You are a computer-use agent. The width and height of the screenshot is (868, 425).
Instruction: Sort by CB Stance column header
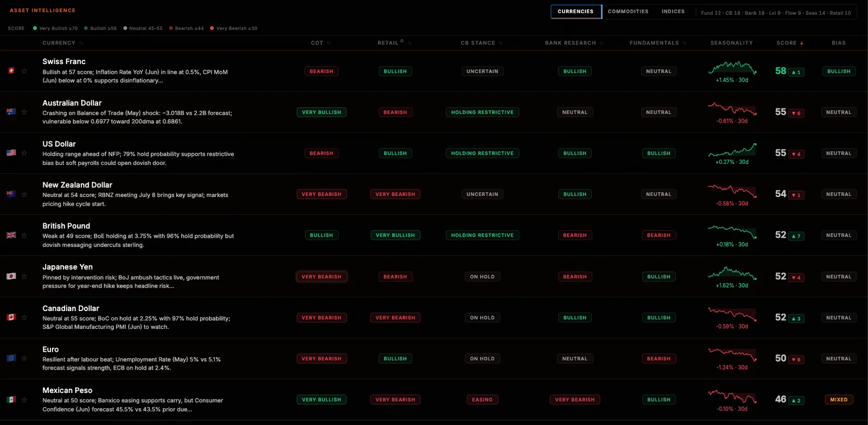(x=482, y=43)
